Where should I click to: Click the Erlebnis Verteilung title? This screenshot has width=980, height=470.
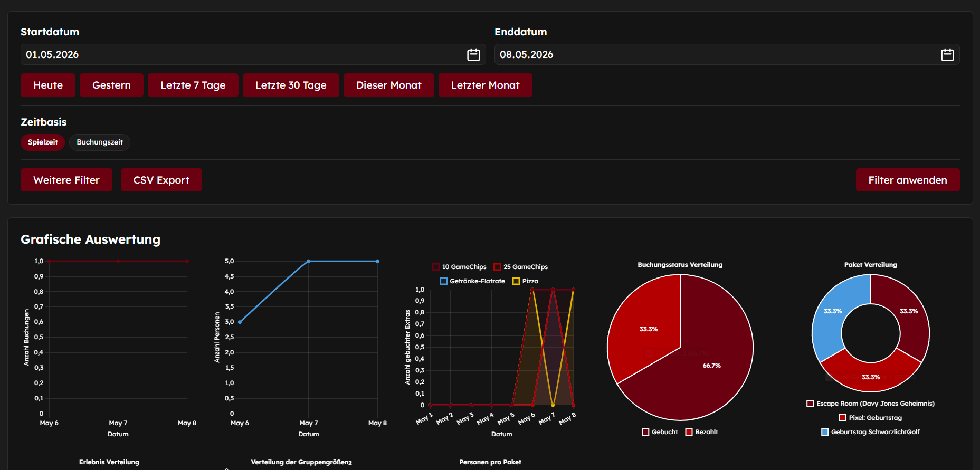click(x=109, y=462)
